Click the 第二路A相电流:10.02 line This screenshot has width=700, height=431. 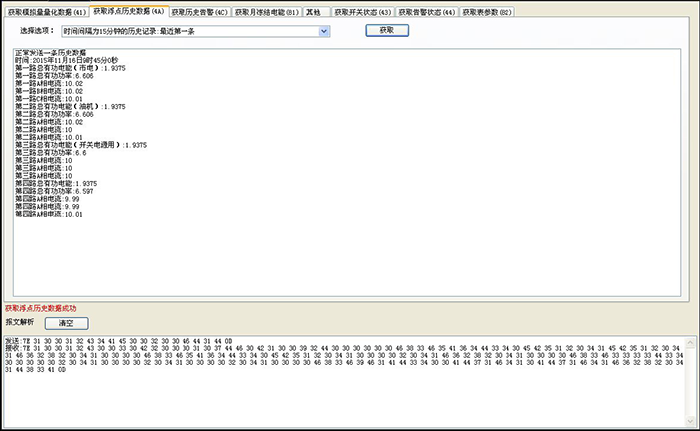click(49, 122)
